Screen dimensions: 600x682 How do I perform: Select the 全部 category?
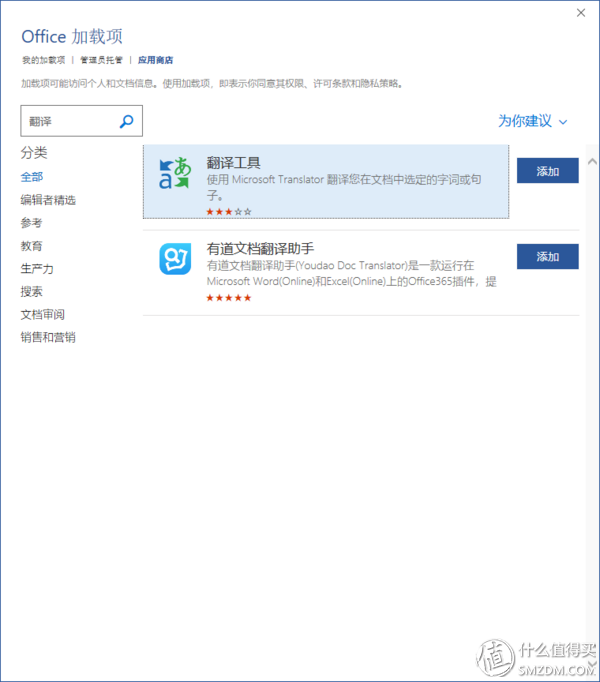pyautogui.click(x=32, y=177)
